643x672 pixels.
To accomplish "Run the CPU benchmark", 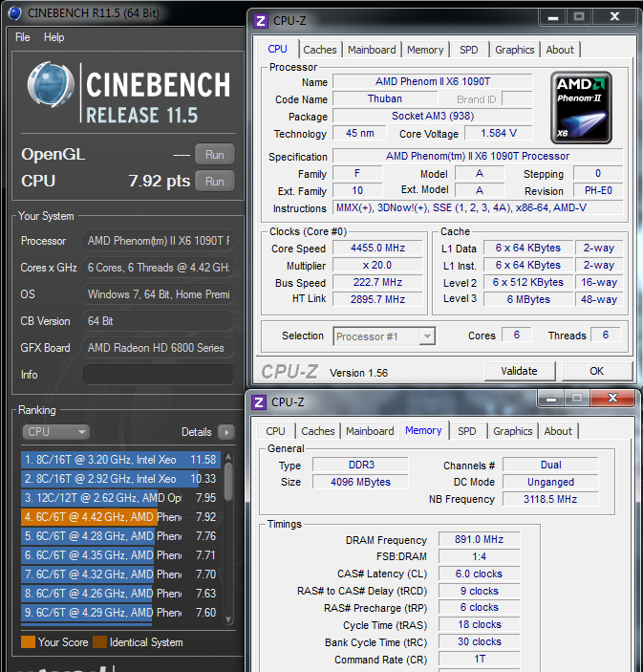I will coord(215,182).
